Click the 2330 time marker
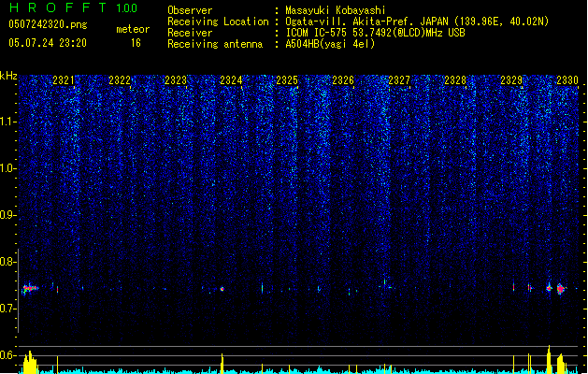 tap(567, 80)
